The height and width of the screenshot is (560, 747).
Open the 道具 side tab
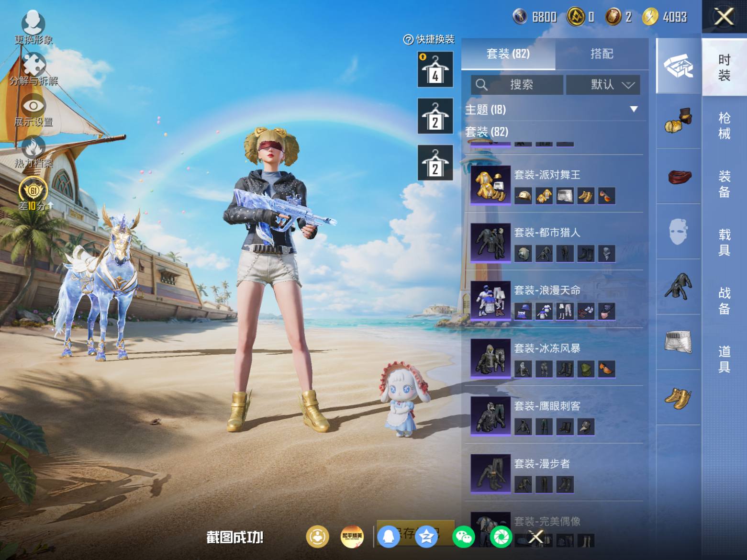tap(724, 359)
